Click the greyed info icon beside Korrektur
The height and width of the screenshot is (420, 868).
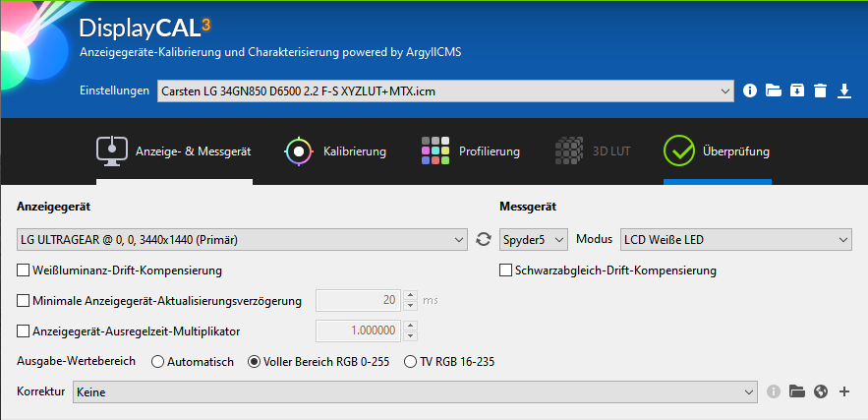tap(774, 391)
